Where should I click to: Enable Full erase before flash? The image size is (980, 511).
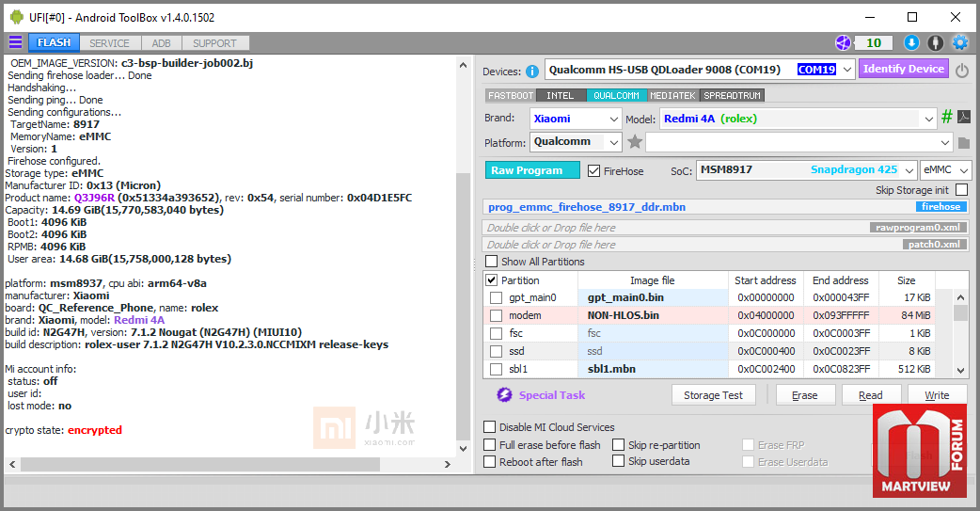(x=490, y=445)
